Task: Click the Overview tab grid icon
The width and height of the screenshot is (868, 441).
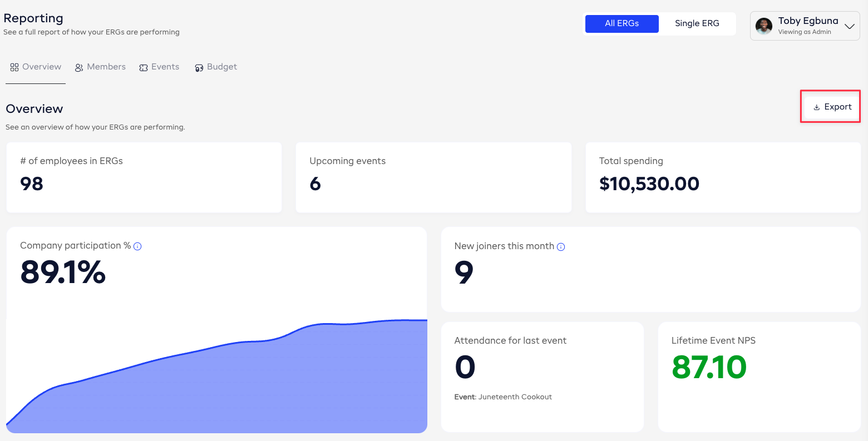Action: pyautogui.click(x=14, y=67)
